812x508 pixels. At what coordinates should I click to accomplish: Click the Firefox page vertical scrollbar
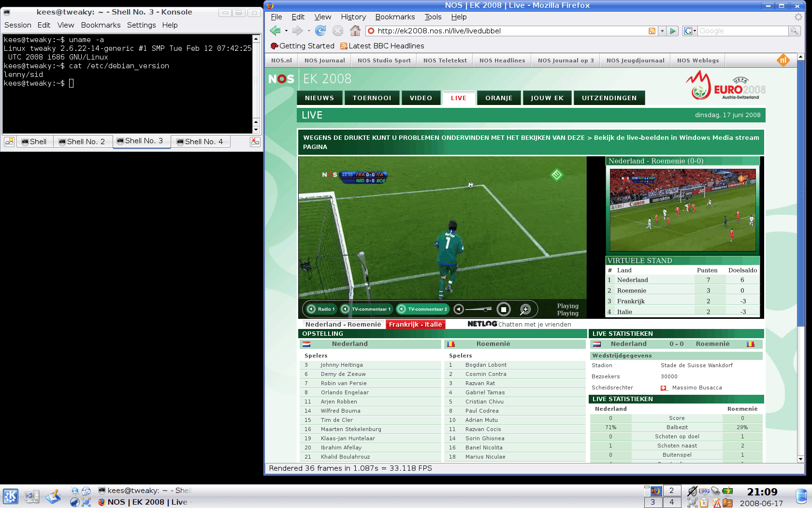(x=800, y=258)
